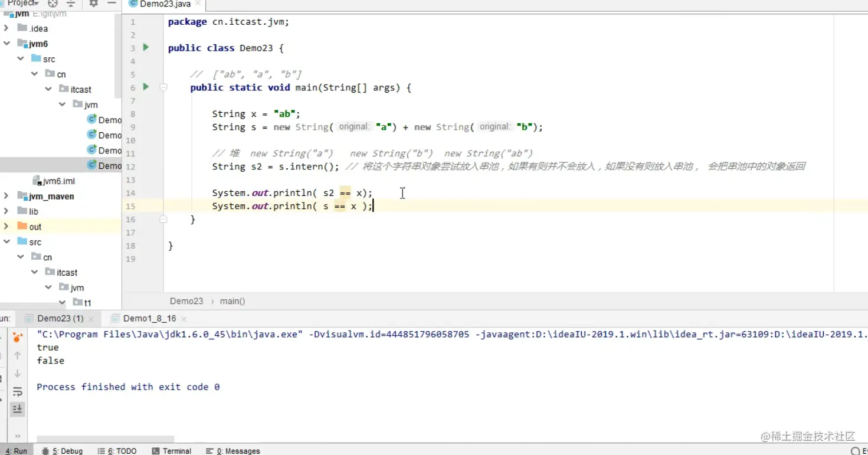Switch to Demo1_8_16 run tab

(149, 319)
